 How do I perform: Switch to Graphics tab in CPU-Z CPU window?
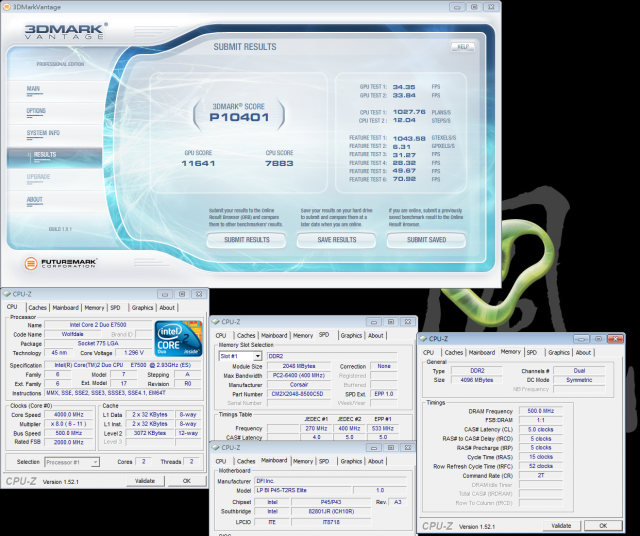(142, 307)
